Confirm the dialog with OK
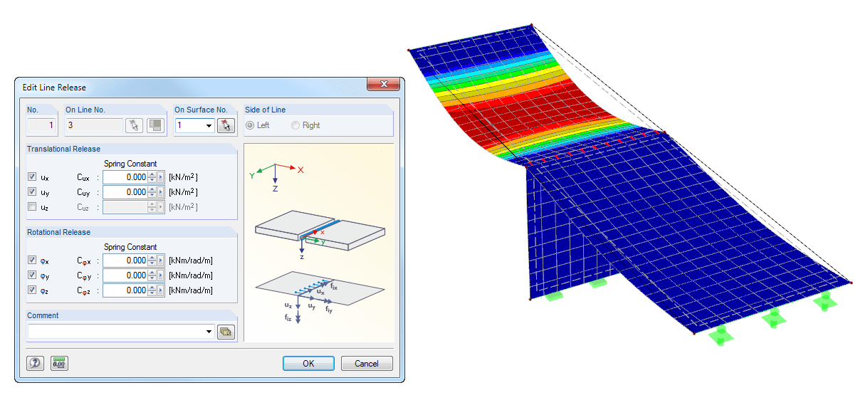 (308, 363)
